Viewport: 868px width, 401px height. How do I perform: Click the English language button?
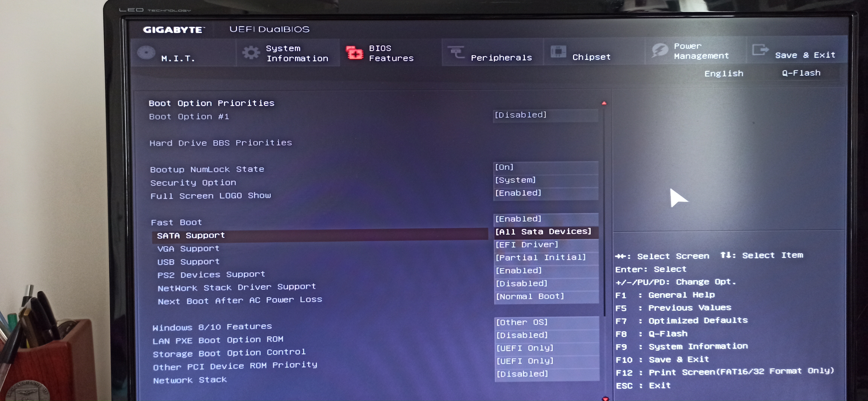[x=723, y=73]
